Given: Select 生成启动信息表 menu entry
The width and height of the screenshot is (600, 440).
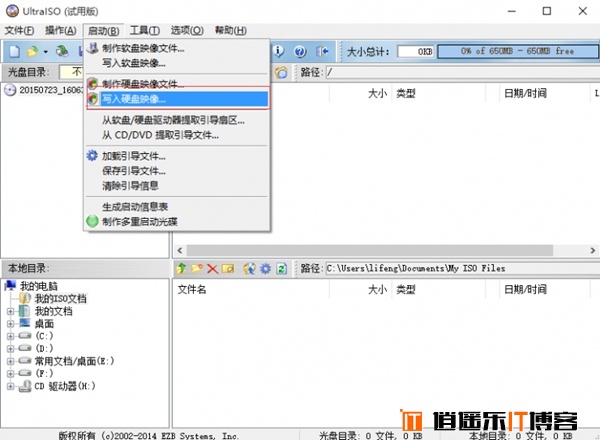Looking at the screenshot, I should click(177, 207).
